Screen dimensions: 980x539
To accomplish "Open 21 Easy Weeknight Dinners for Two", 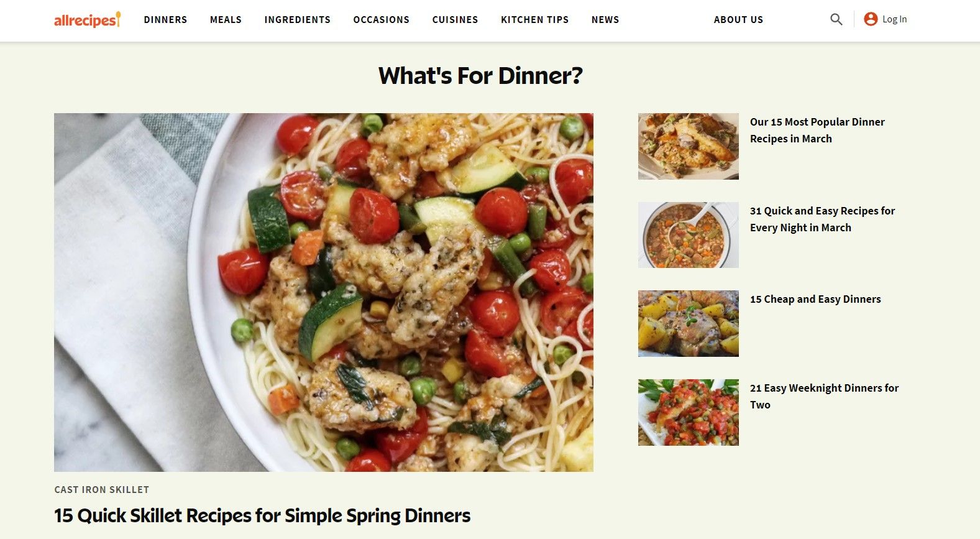I will pyautogui.click(x=824, y=396).
